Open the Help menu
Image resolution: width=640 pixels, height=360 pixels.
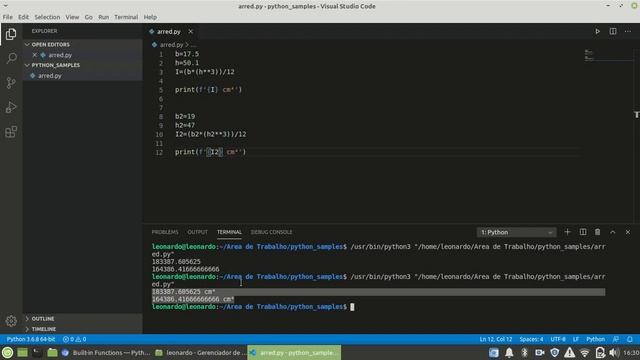(150, 17)
